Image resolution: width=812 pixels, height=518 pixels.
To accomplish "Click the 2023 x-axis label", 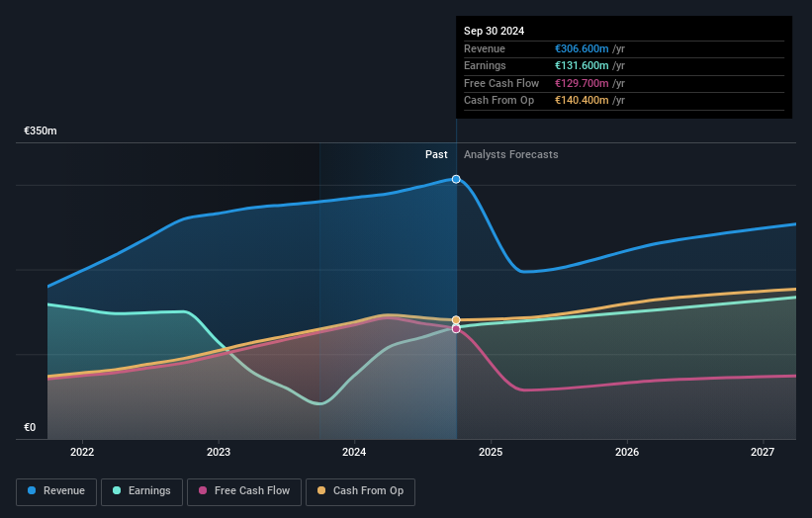I will tap(219, 453).
